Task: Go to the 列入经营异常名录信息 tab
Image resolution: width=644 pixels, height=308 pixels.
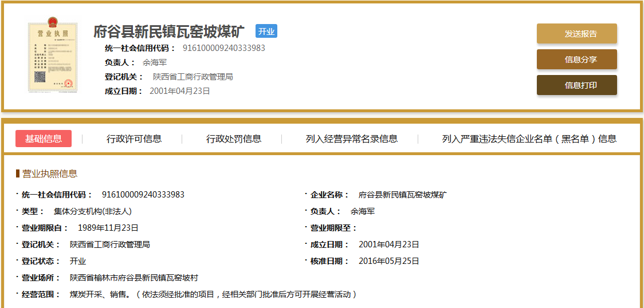Action: click(351, 139)
